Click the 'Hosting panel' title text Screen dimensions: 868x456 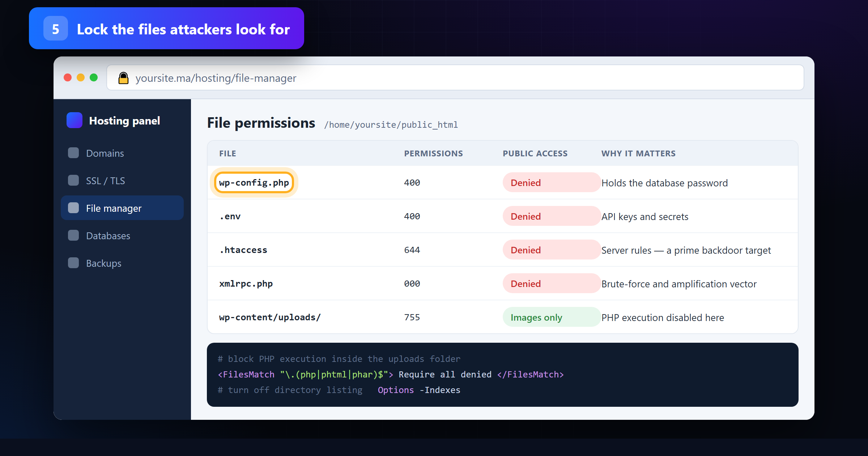(124, 121)
